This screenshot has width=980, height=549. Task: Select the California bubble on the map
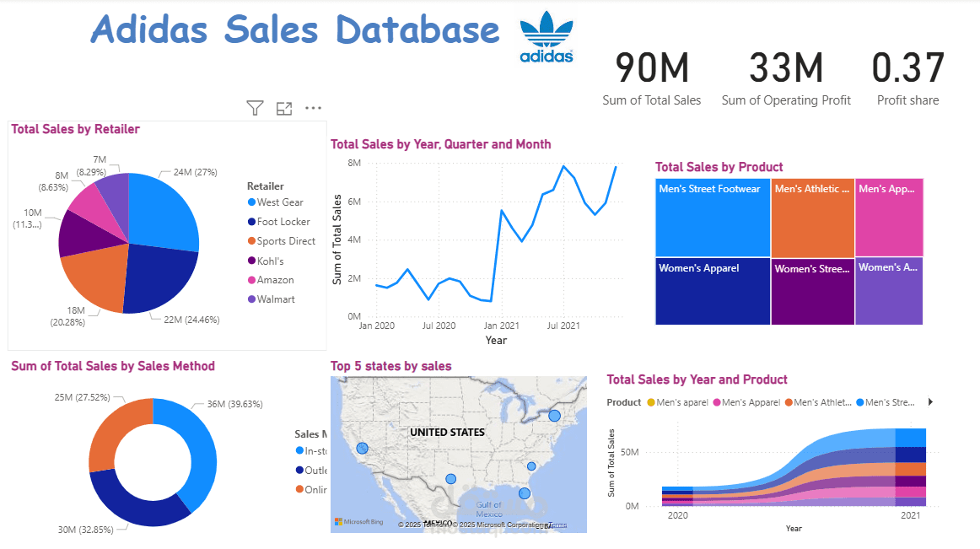coord(362,449)
